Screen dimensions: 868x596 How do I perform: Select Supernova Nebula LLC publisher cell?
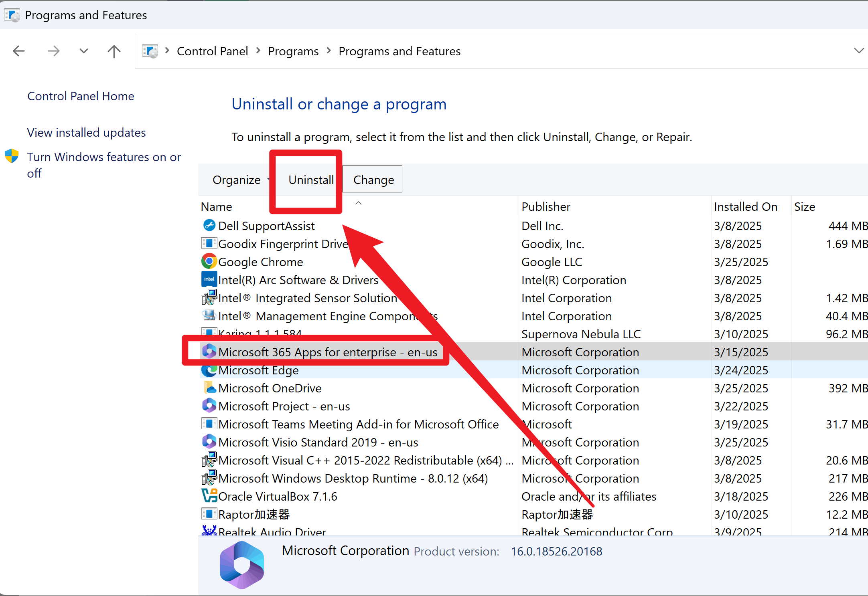pyautogui.click(x=581, y=334)
